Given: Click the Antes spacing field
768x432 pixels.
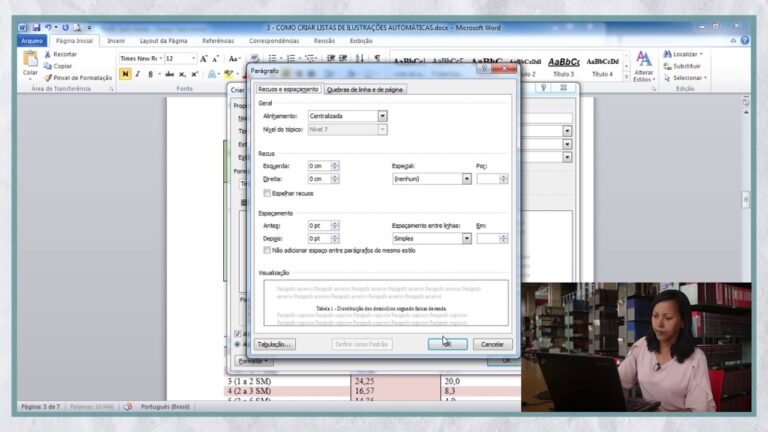Looking at the screenshot, I should point(319,226).
